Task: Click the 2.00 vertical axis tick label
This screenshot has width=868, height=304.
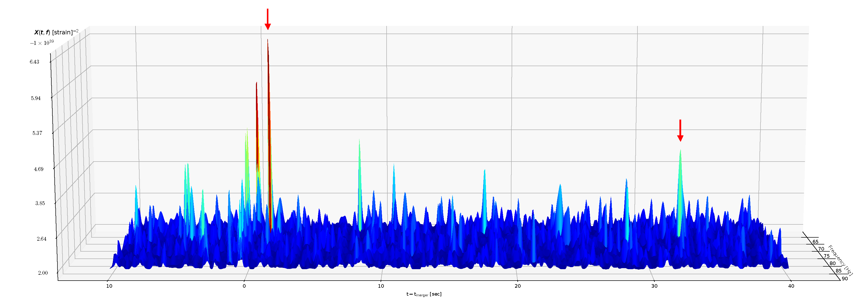Action: pos(43,273)
